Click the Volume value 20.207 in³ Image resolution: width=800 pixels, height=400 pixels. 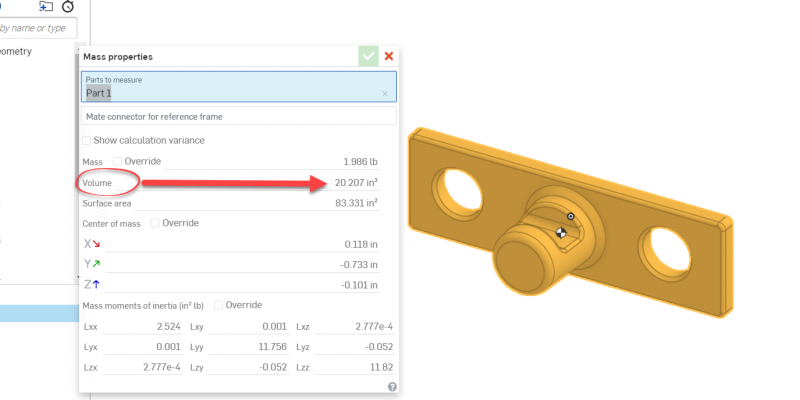click(x=356, y=183)
